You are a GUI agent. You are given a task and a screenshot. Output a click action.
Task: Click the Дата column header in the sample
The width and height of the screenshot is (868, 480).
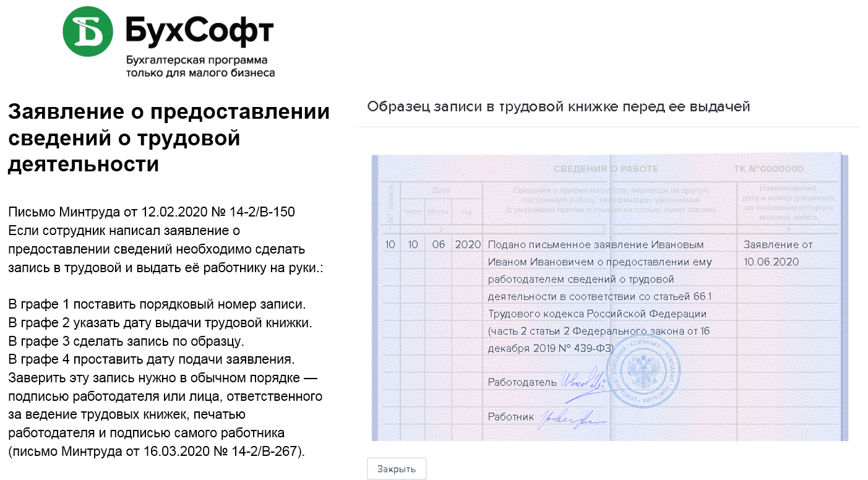click(441, 190)
